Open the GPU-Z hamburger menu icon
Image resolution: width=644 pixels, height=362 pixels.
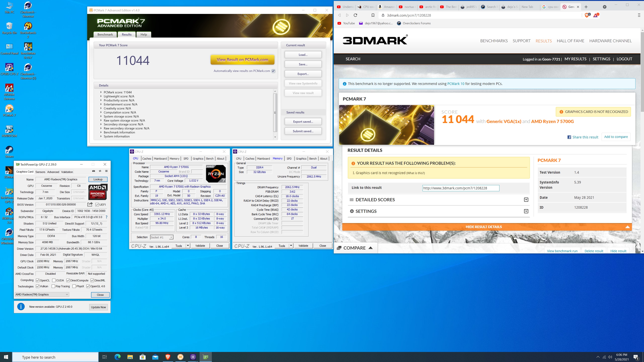tap(106, 171)
